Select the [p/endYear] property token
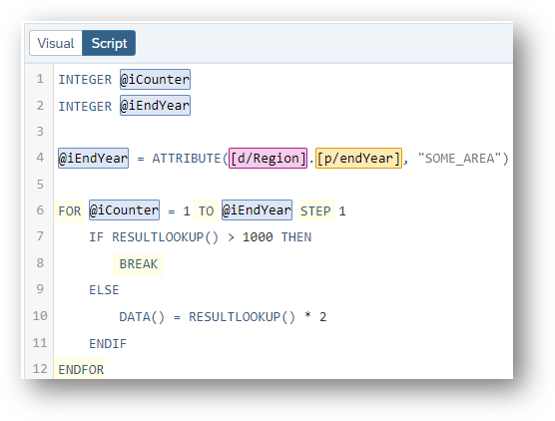This screenshot has width=555, height=421. pyautogui.click(x=359, y=158)
